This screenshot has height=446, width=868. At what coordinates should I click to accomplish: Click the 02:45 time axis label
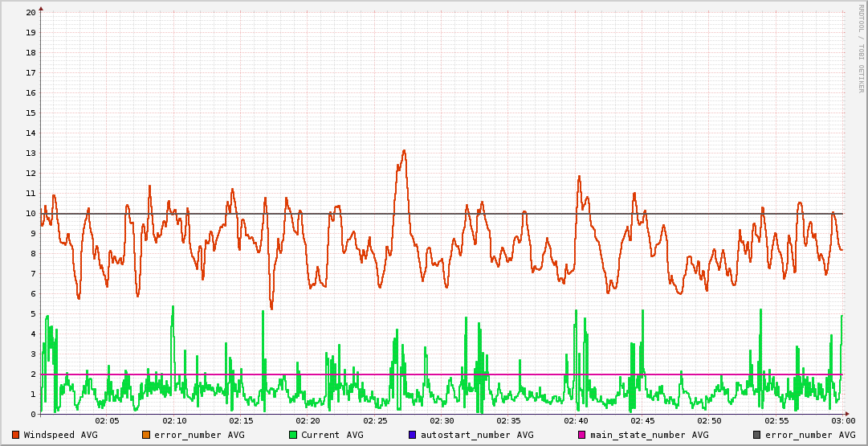click(x=642, y=420)
